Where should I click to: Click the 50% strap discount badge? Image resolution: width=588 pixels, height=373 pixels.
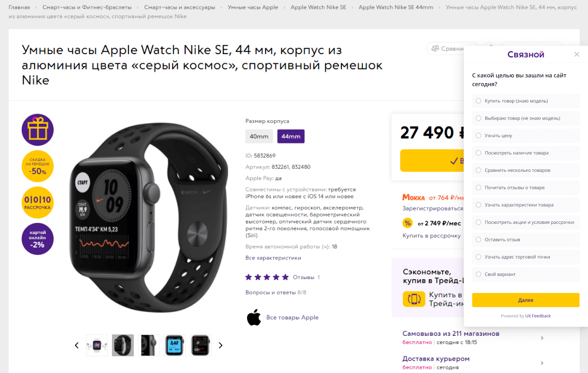click(x=38, y=166)
